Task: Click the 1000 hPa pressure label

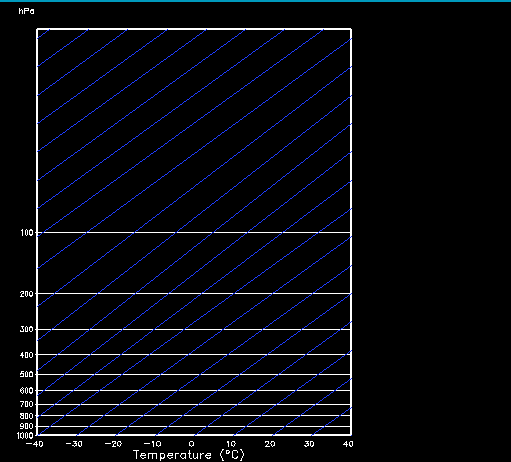Action: point(25,436)
